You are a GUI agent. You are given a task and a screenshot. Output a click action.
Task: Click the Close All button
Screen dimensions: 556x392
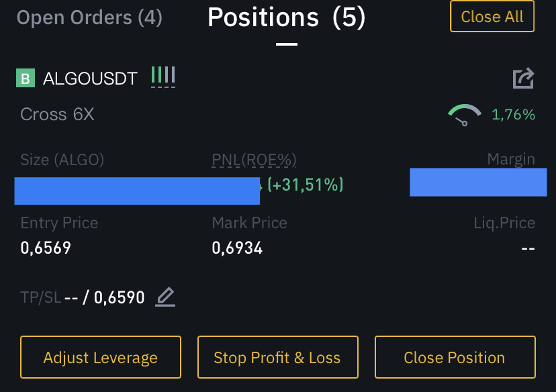(492, 17)
